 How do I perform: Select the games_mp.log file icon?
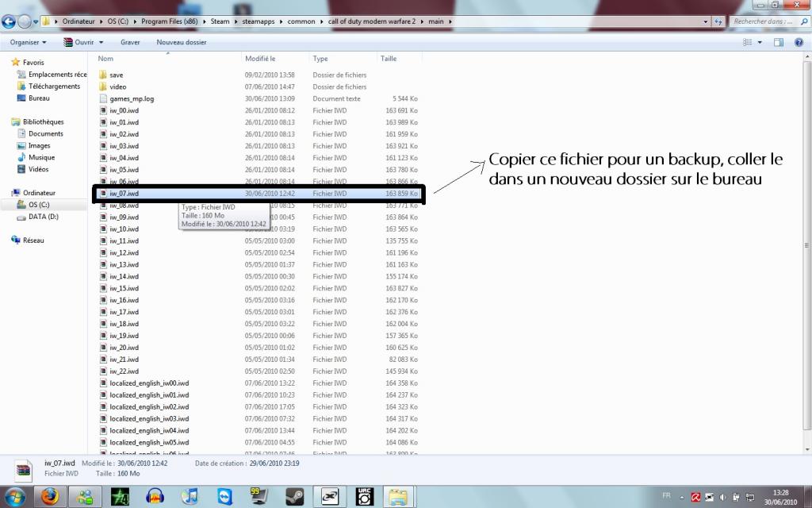pyautogui.click(x=103, y=98)
